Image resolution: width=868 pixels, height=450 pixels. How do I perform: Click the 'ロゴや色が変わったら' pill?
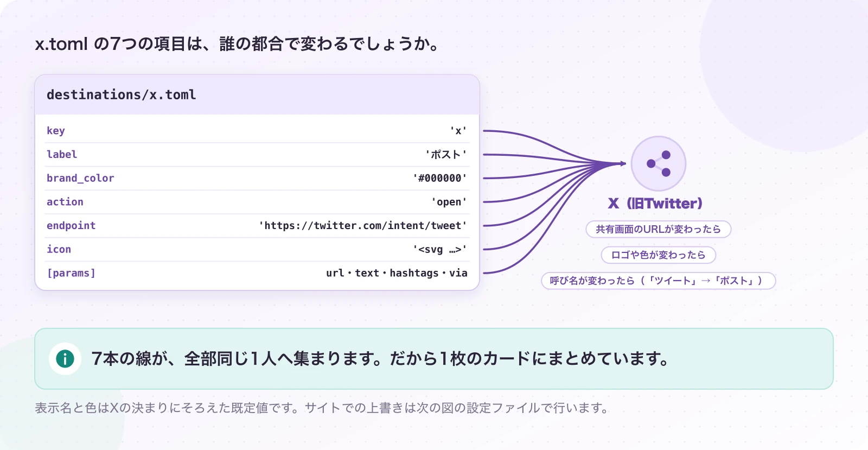tap(659, 255)
